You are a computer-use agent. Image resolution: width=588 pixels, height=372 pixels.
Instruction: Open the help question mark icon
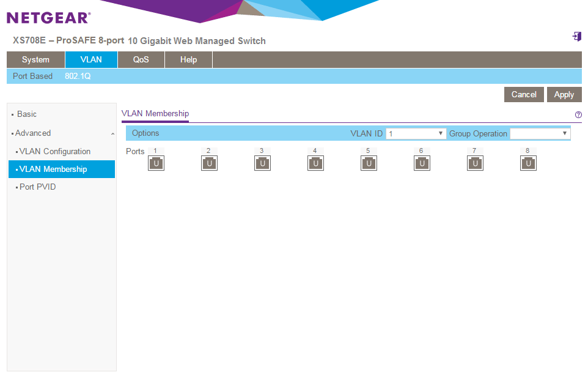[x=578, y=114]
